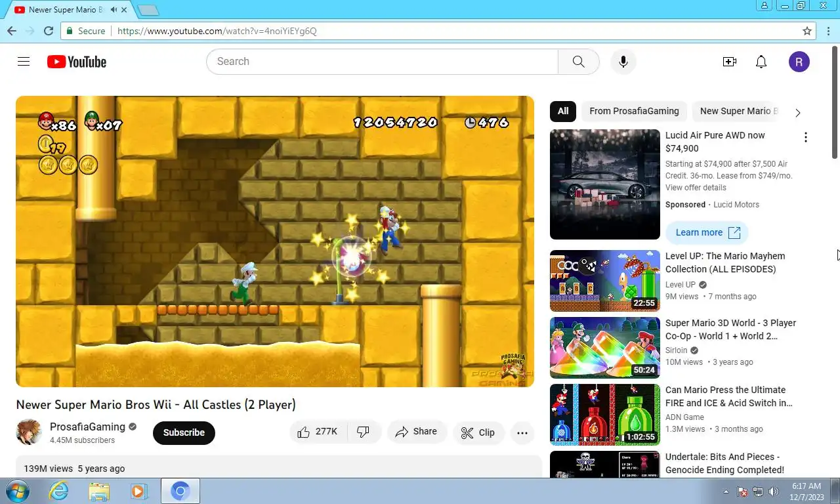Image resolution: width=840 pixels, height=504 pixels.
Task: Open the Chrome profile person icon
Action: [765, 5]
